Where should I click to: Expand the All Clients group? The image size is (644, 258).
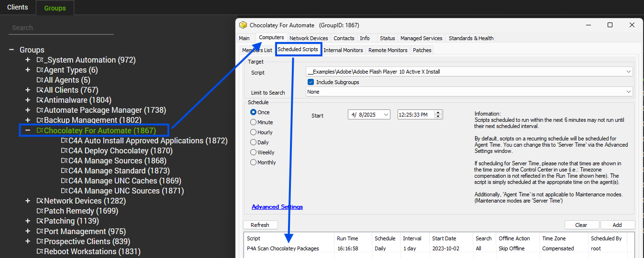click(28, 90)
